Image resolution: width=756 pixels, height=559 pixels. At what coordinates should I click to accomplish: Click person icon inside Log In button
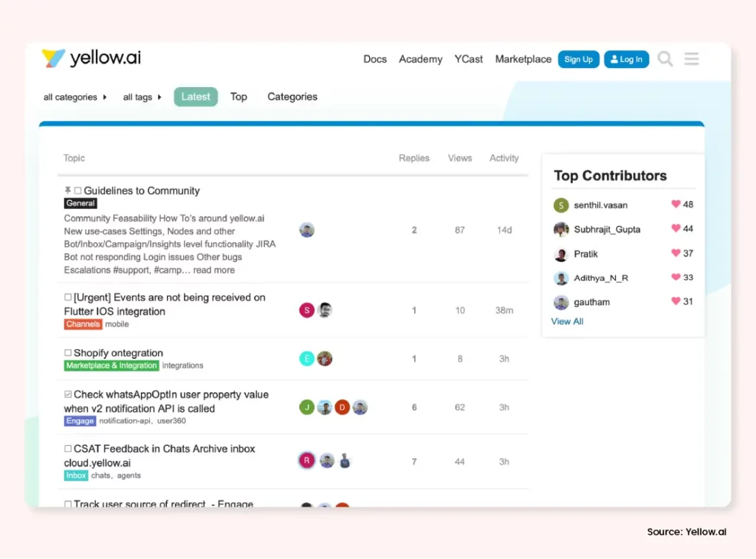[614, 59]
